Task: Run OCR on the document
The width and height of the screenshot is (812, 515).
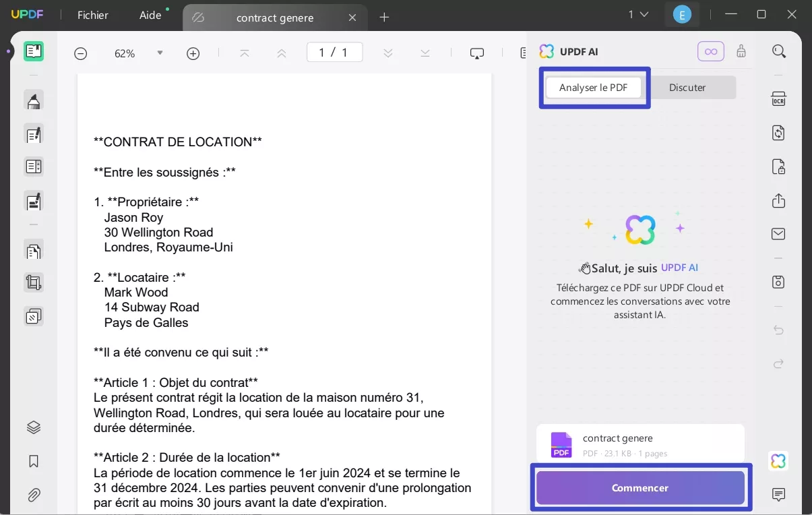Action: click(x=778, y=98)
